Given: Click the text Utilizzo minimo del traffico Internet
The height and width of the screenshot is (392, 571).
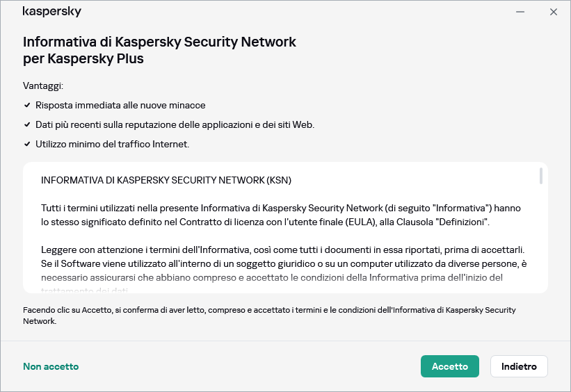Looking at the screenshot, I should coord(112,144).
